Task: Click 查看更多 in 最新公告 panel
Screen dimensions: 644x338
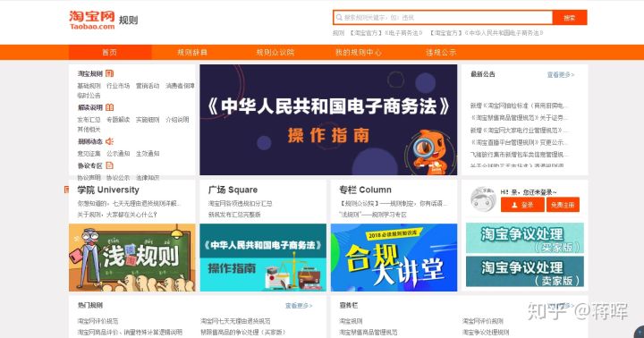Action: 560,75
